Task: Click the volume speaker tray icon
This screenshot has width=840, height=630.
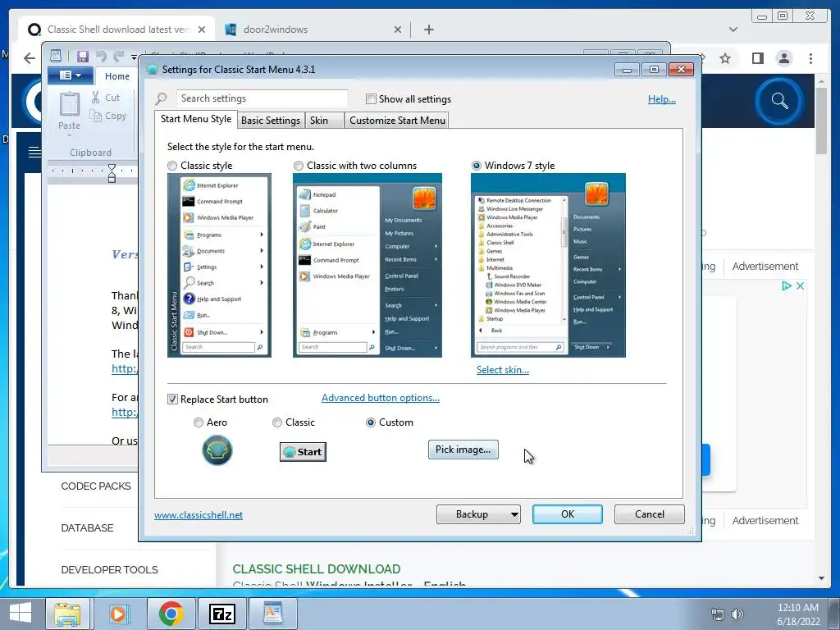Action: click(x=737, y=614)
